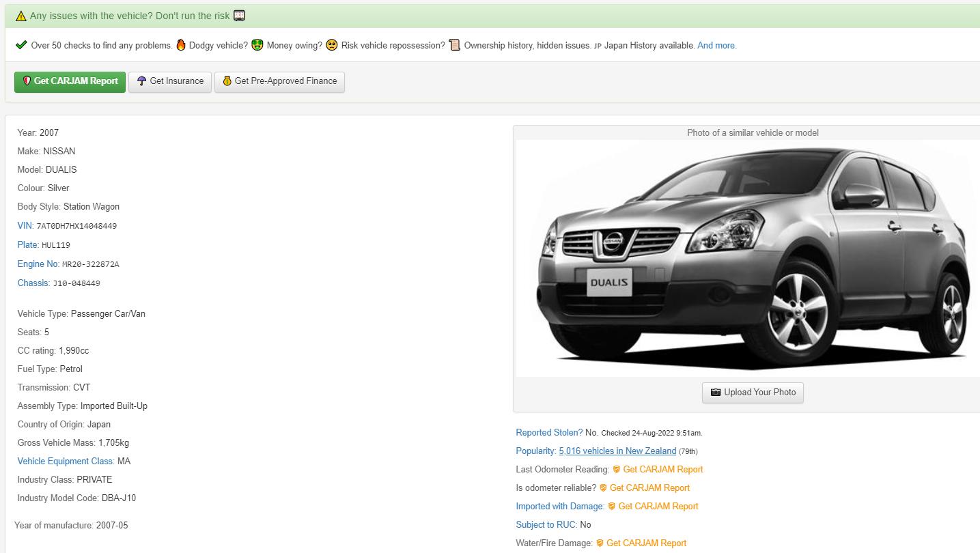The height and width of the screenshot is (553, 980).
Task: Click the money bag icon on Pre-Approved Finance button
Action: point(227,81)
